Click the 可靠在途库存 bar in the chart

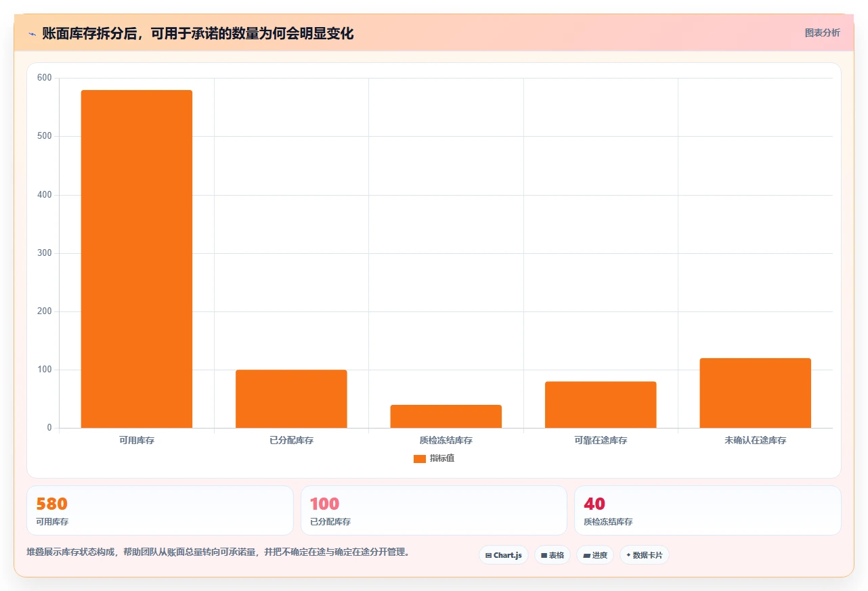[601, 405]
